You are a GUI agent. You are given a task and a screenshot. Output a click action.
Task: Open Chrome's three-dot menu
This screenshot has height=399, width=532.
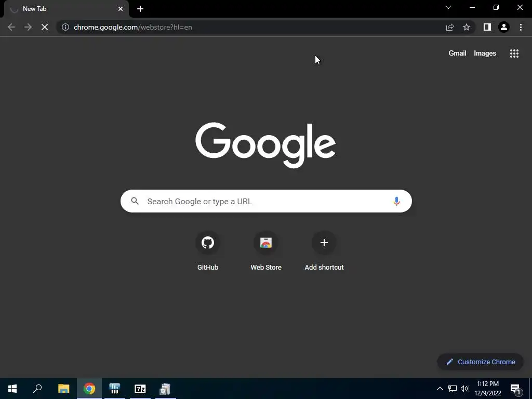point(521,27)
